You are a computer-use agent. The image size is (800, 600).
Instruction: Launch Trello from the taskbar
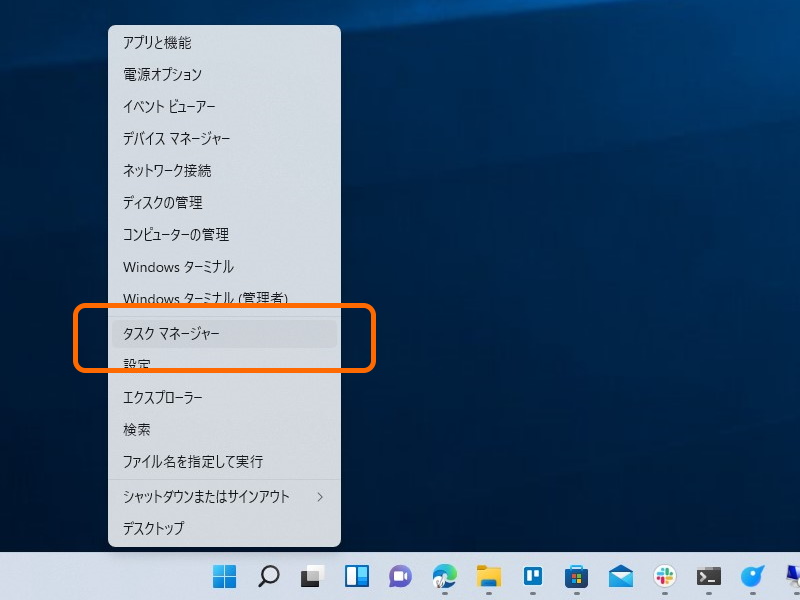532,577
